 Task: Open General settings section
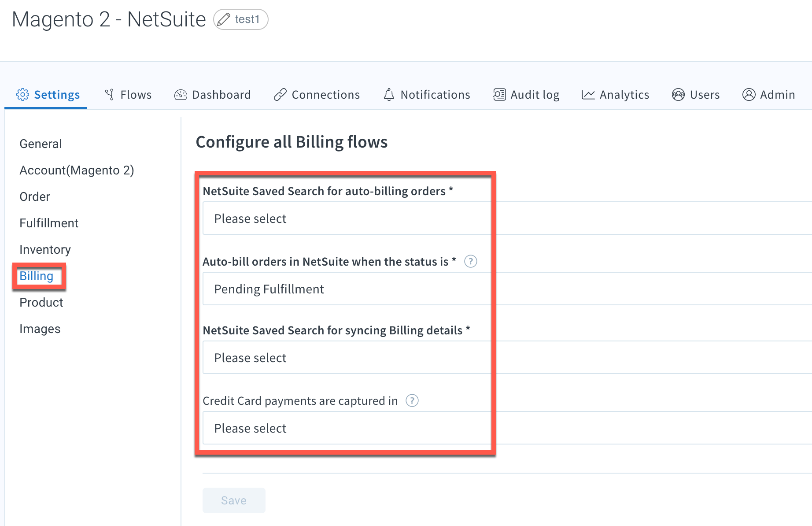(41, 144)
